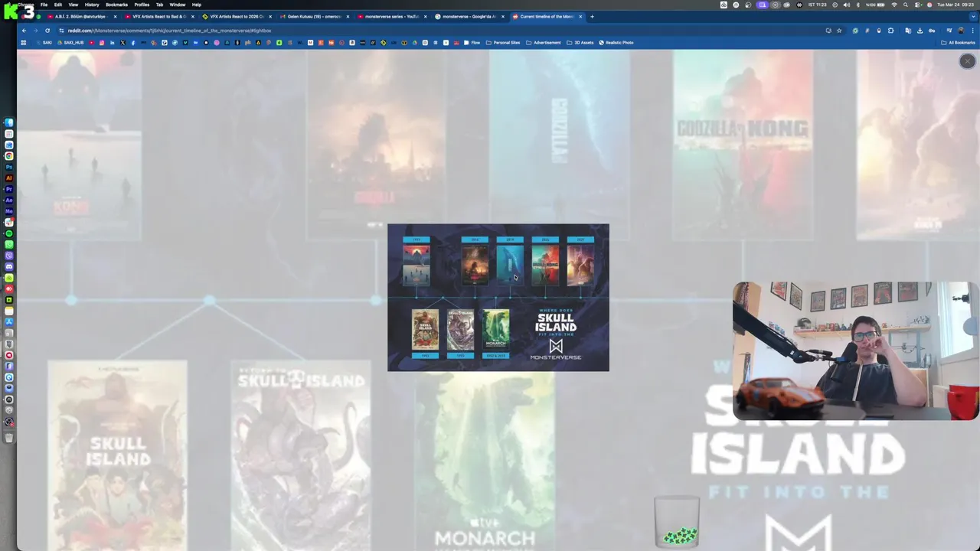This screenshot has width=980, height=551.
Task: Open a new tab with the plus button
Action: tap(592, 16)
